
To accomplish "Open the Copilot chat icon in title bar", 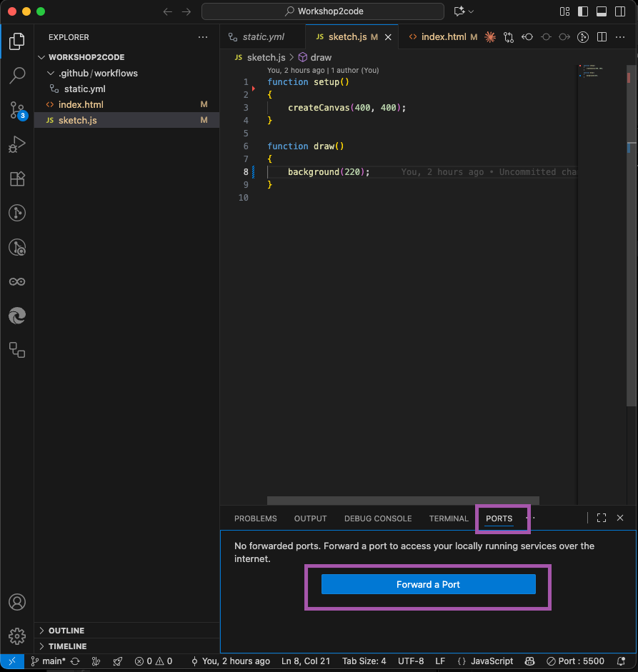I will point(459,11).
